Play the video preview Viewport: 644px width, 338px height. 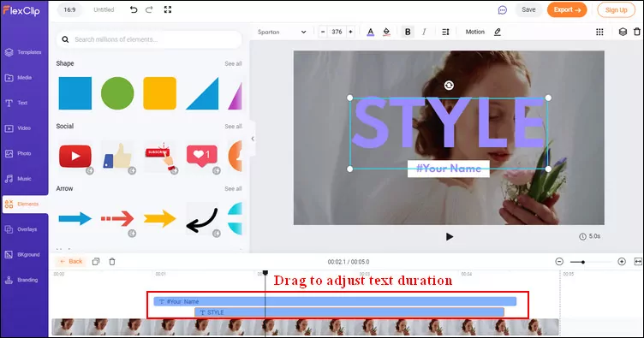(450, 237)
